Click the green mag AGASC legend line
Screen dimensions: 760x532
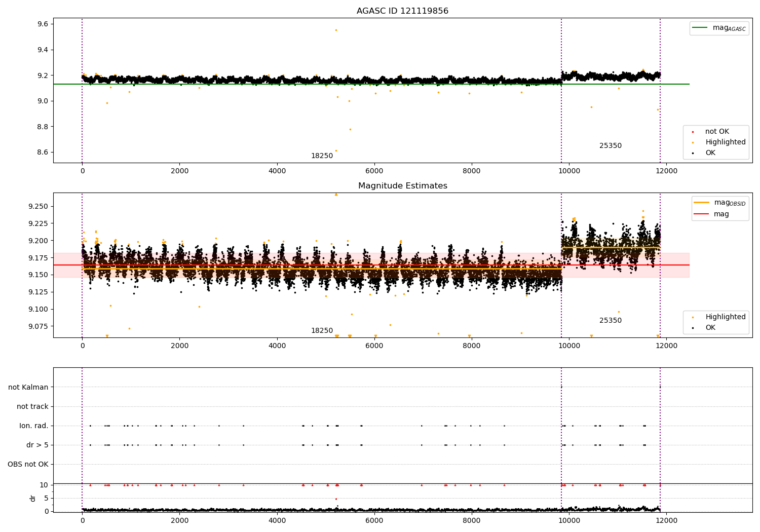tap(700, 28)
